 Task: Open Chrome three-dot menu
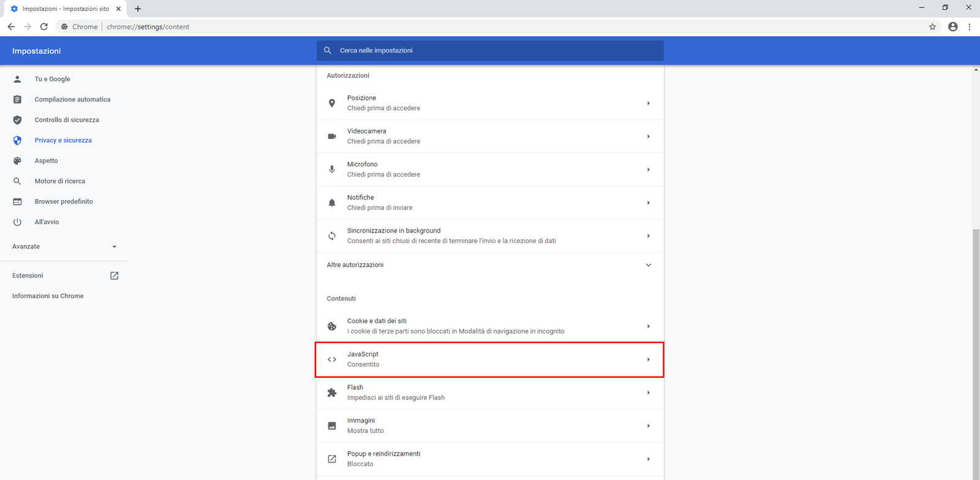tap(969, 27)
